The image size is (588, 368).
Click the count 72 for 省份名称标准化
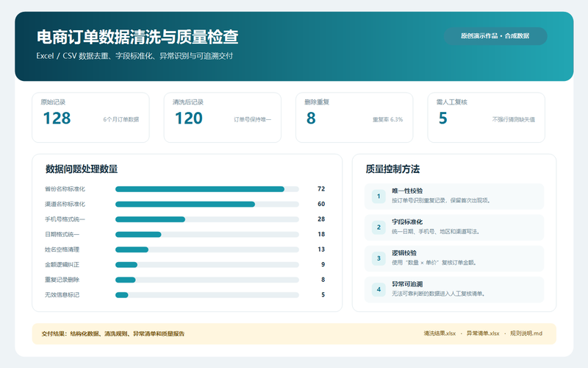(x=321, y=189)
